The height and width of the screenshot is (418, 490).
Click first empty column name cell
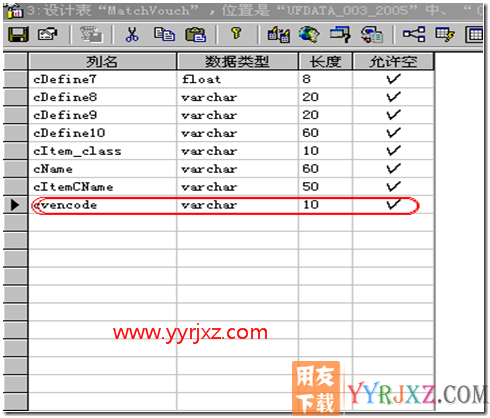click(103, 223)
